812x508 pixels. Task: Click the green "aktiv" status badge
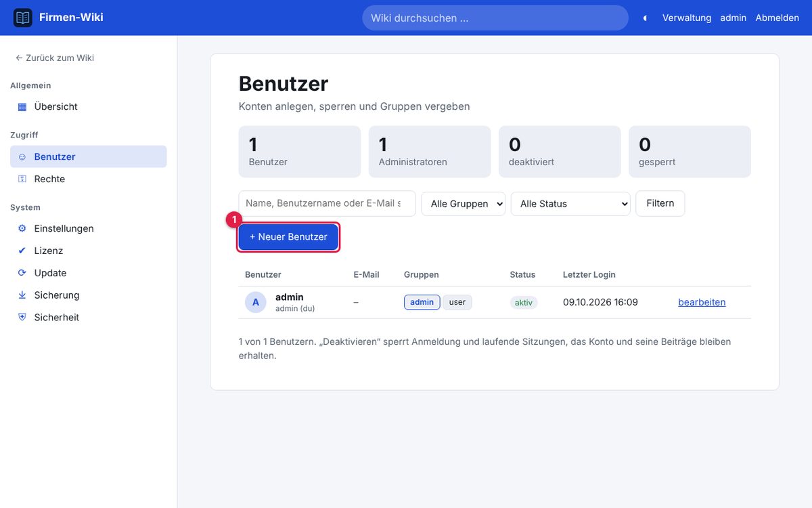tap(524, 303)
